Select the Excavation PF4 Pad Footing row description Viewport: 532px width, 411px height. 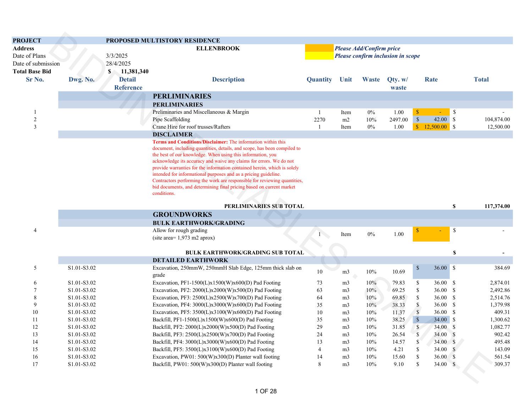(x=217, y=305)
